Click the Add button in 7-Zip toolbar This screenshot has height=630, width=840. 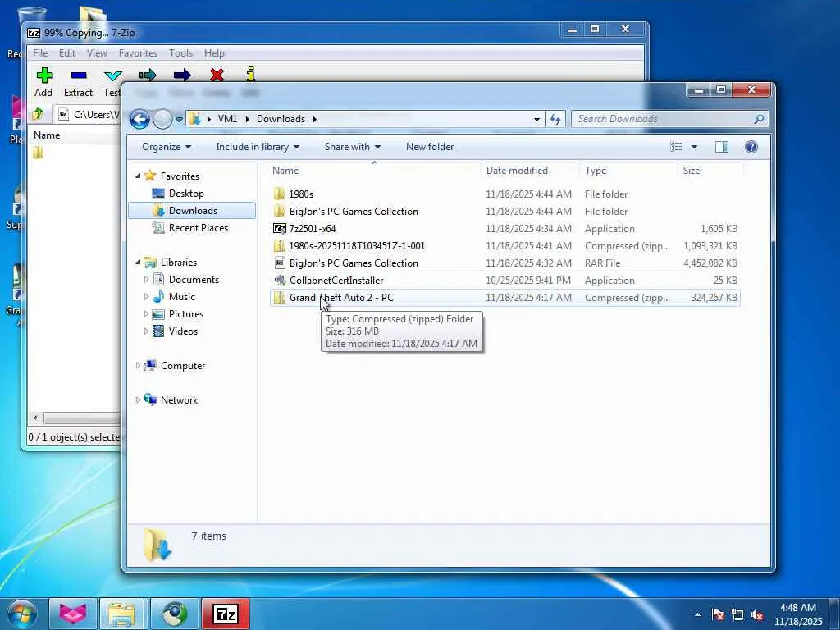pos(44,82)
